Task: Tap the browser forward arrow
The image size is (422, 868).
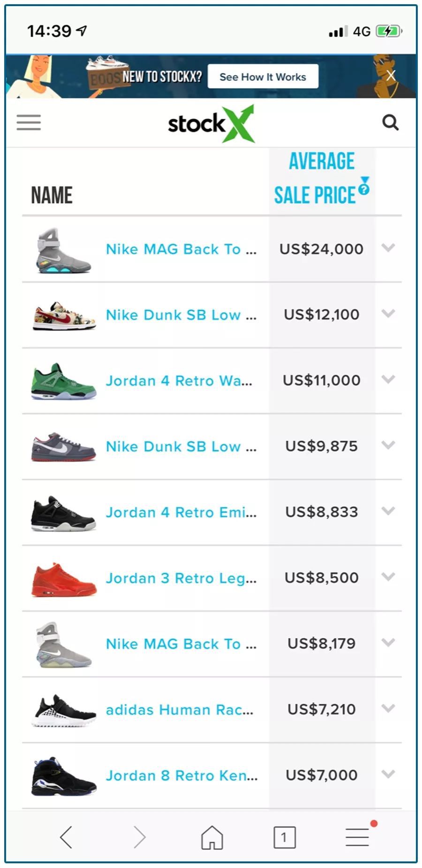Action: click(139, 837)
